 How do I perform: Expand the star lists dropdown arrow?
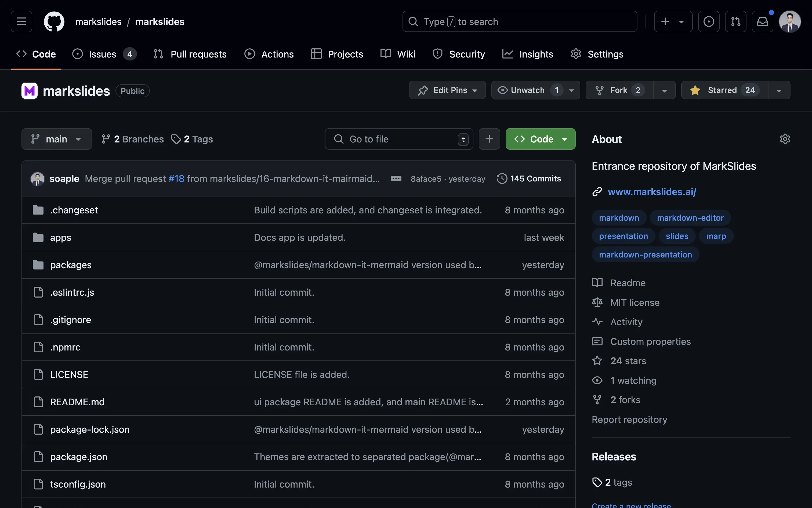pyautogui.click(x=779, y=90)
